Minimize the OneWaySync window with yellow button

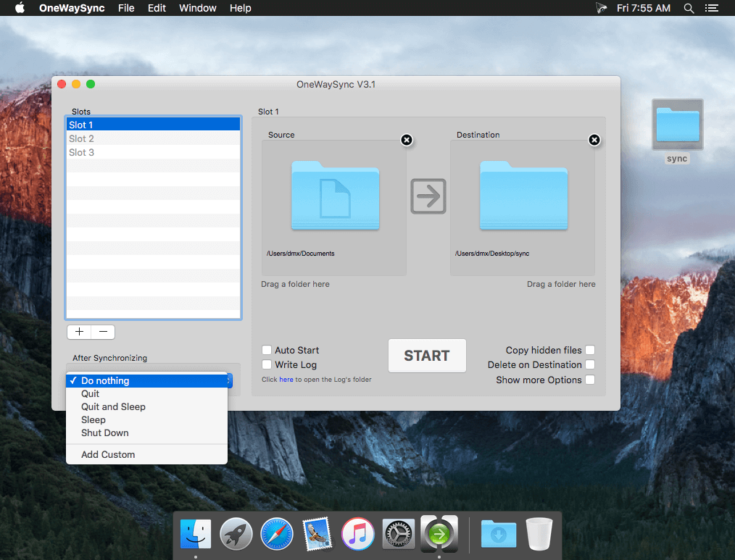(x=76, y=84)
